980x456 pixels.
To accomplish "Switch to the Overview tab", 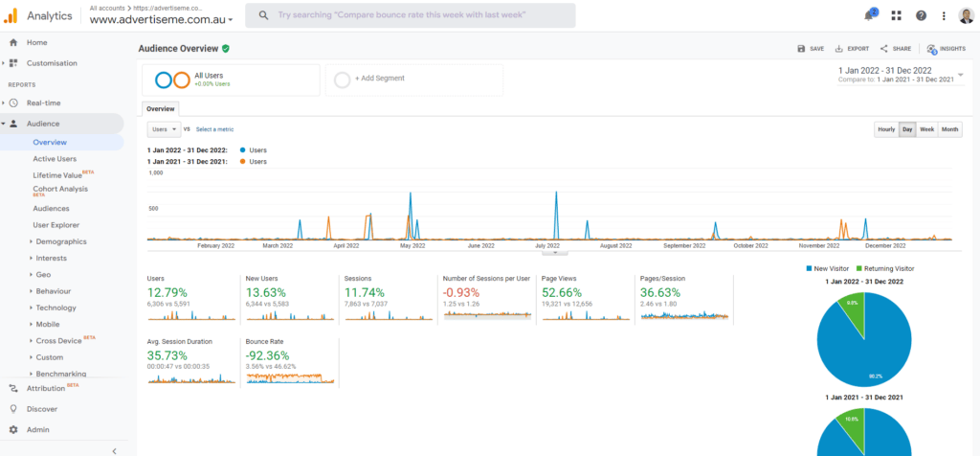I will click(x=161, y=109).
